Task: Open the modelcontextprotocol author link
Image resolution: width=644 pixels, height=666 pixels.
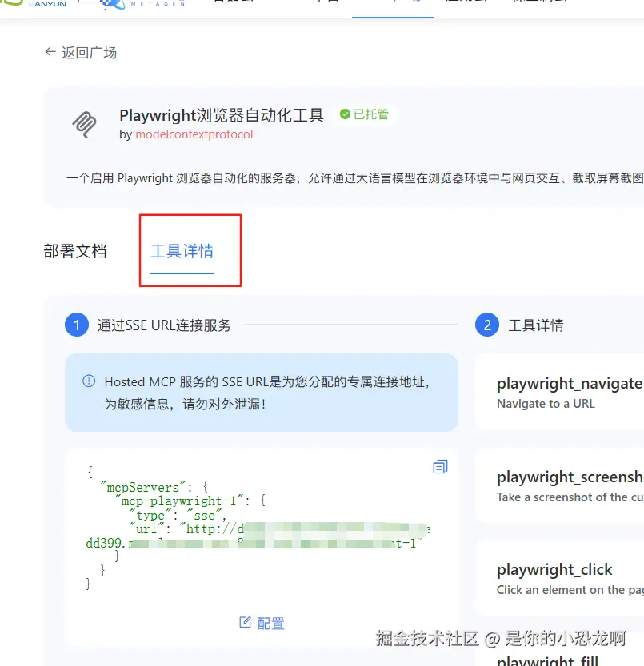Action: pyautogui.click(x=194, y=134)
